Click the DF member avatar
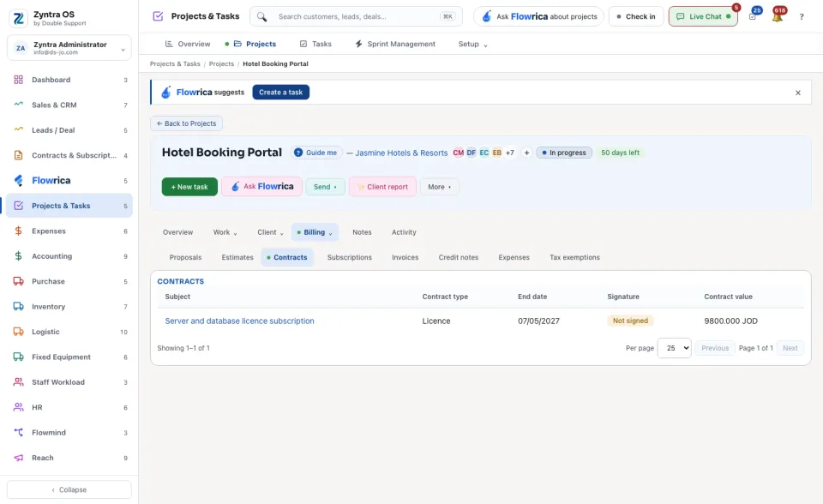Image resolution: width=823 pixels, height=504 pixels. pyautogui.click(x=472, y=153)
